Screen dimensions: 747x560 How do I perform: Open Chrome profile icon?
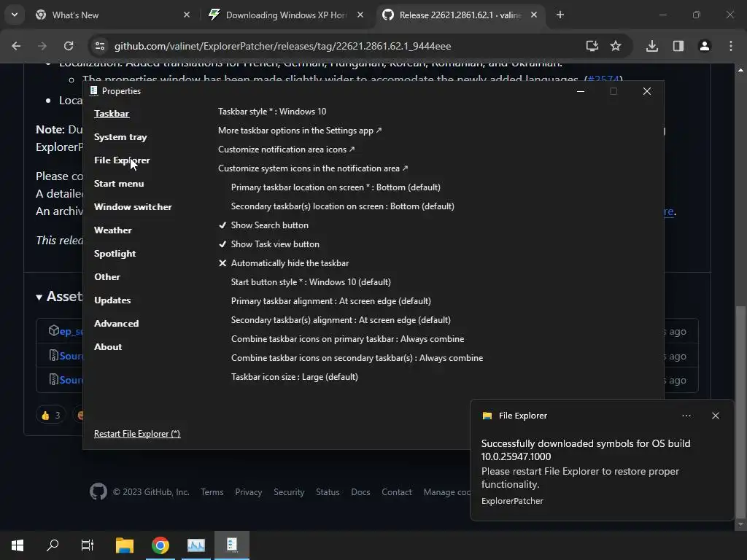[x=705, y=46]
